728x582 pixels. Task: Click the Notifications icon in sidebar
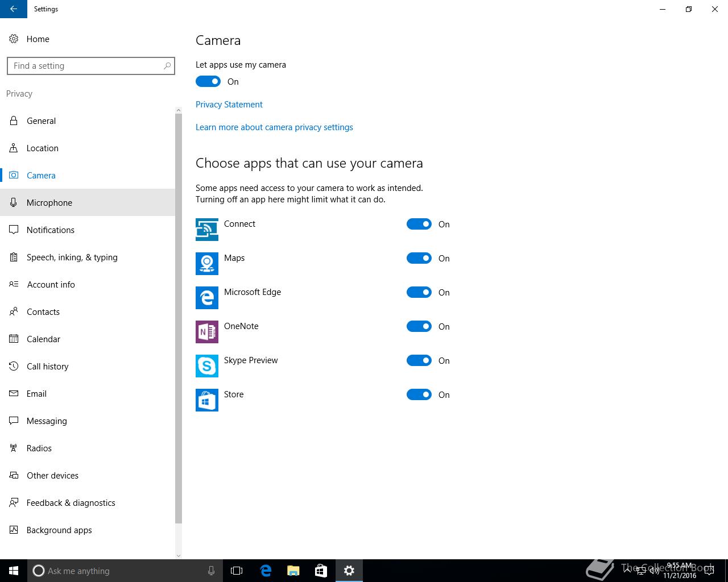(14, 230)
